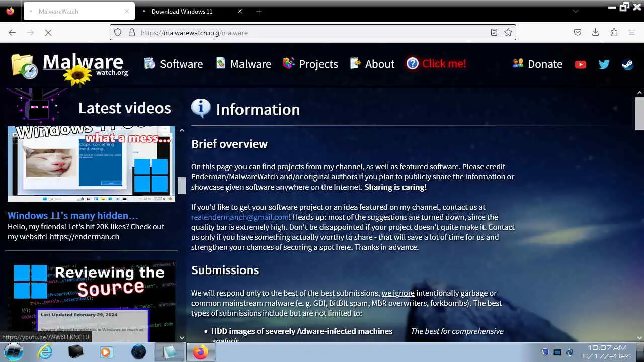Image resolution: width=644 pixels, height=362 pixels.
Task: Click the Donate link
Action: [x=537, y=64]
